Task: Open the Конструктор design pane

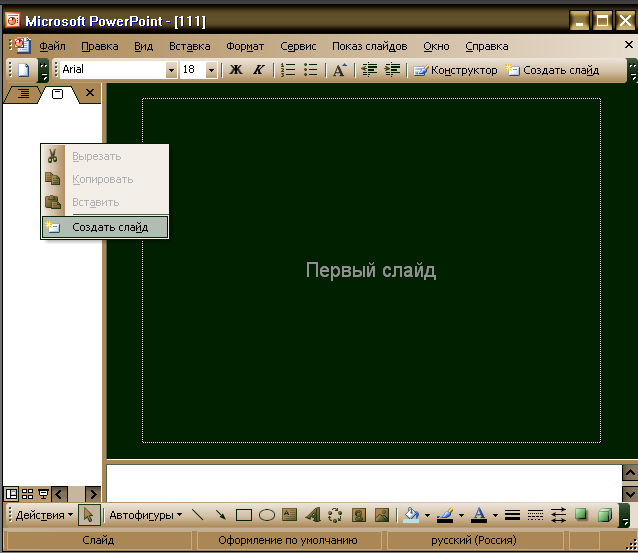Action: coord(456,70)
